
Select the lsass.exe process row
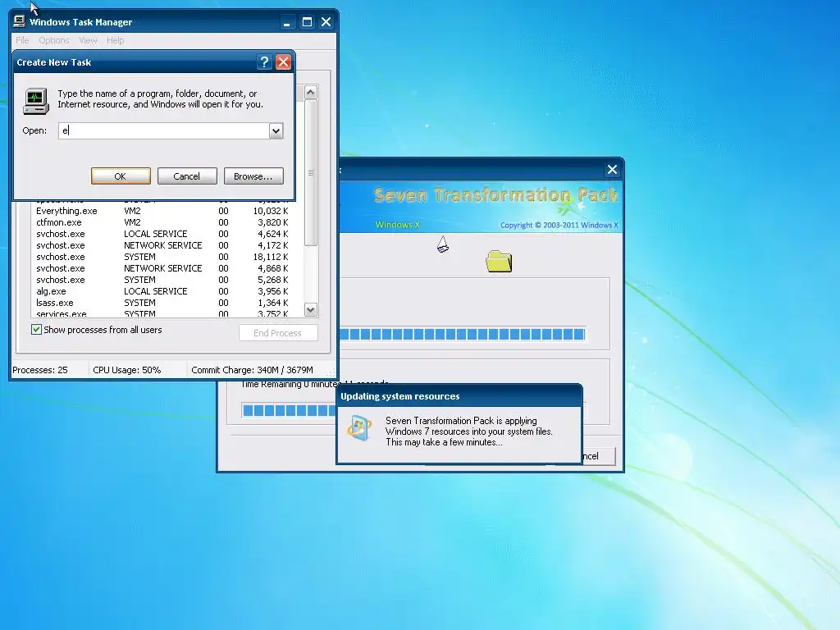point(166,303)
